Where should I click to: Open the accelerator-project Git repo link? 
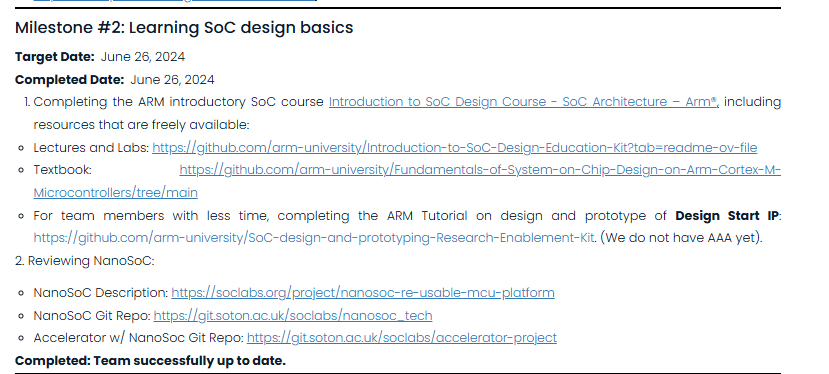402,337
